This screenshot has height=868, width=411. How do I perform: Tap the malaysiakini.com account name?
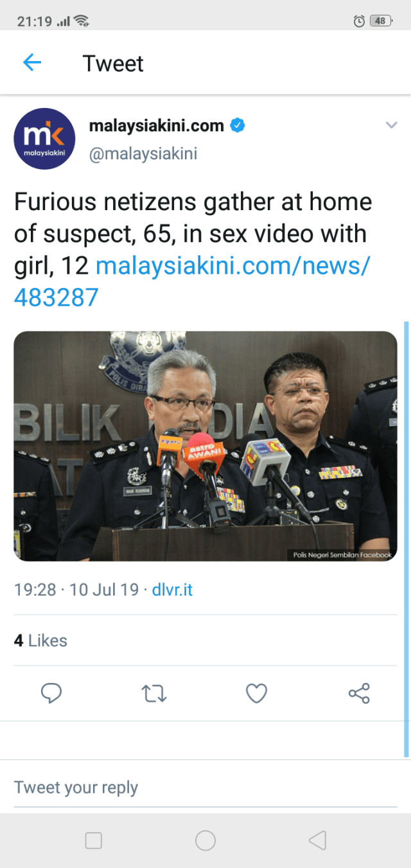pyautogui.click(x=156, y=125)
